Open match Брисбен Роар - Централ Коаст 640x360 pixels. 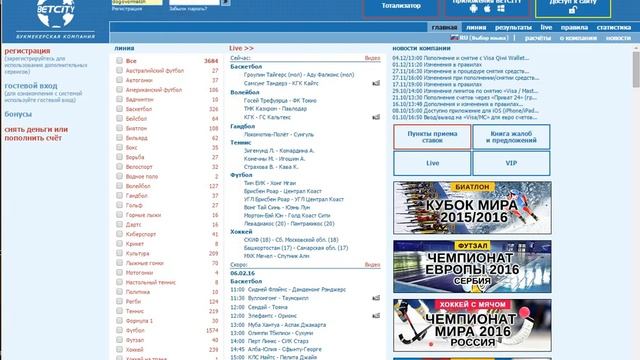point(283,191)
